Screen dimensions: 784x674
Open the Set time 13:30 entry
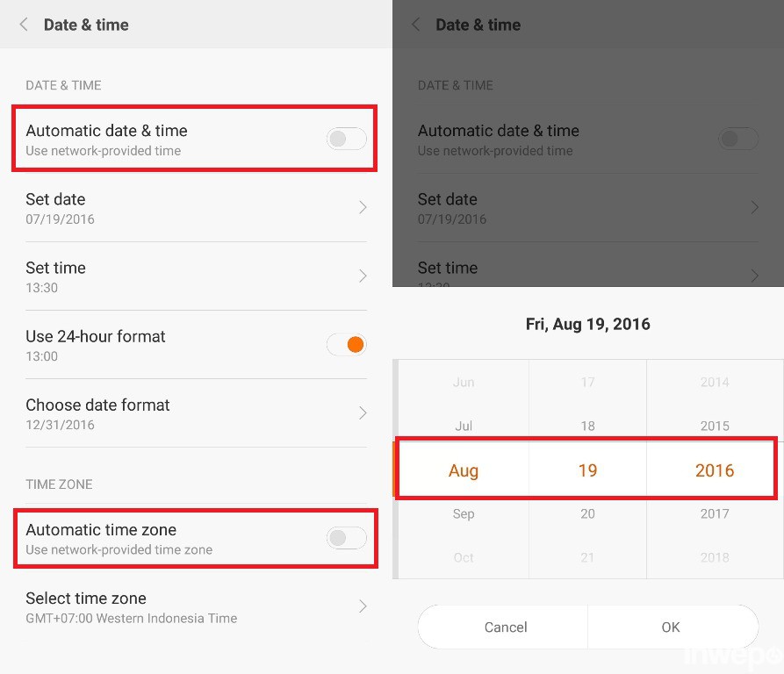tap(176, 276)
